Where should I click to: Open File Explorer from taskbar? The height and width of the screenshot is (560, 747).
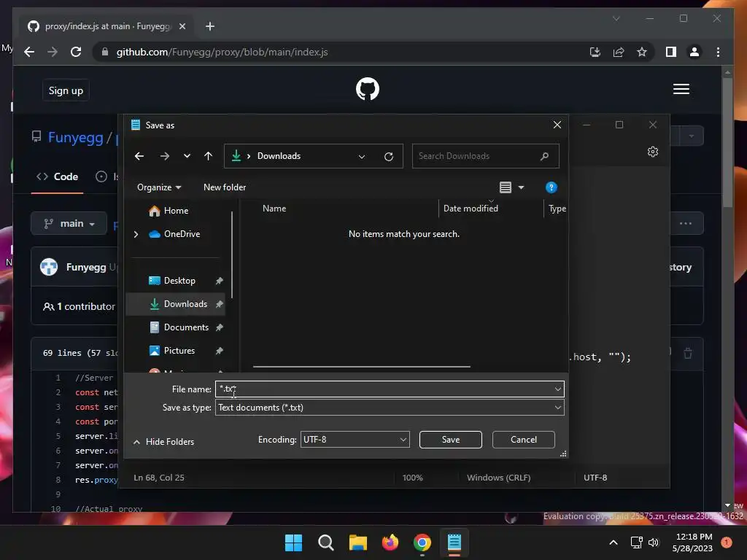tap(357, 542)
